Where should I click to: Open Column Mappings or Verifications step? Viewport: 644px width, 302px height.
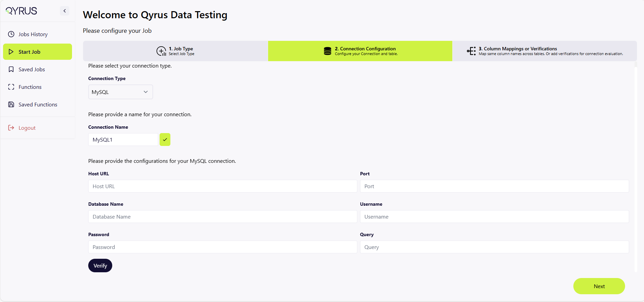(544, 51)
